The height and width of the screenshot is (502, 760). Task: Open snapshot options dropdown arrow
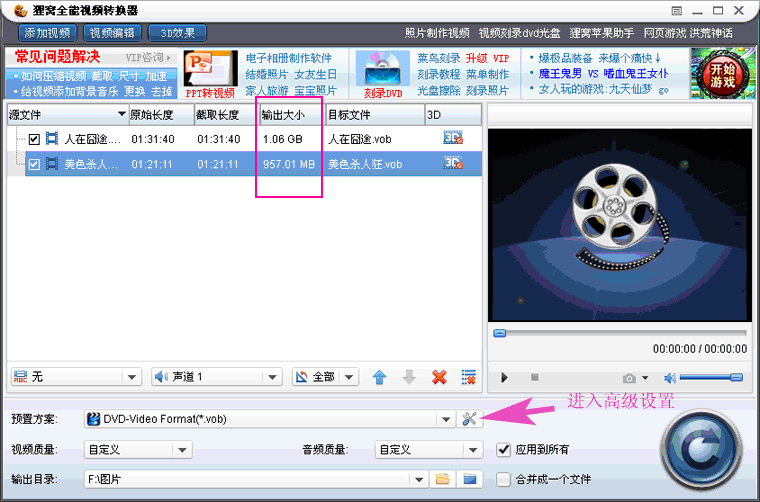[x=645, y=378]
